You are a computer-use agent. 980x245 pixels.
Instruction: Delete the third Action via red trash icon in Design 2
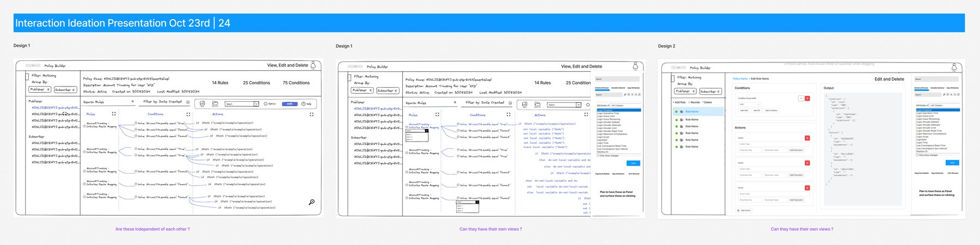(807, 188)
